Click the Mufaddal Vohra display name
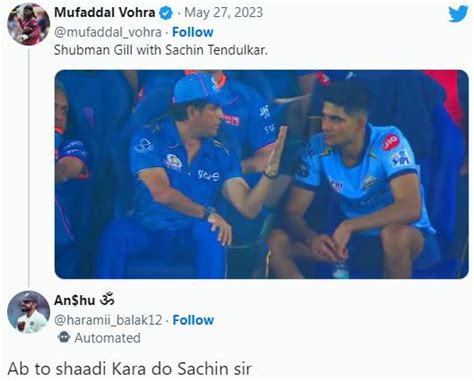 click(x=104, y=13)
